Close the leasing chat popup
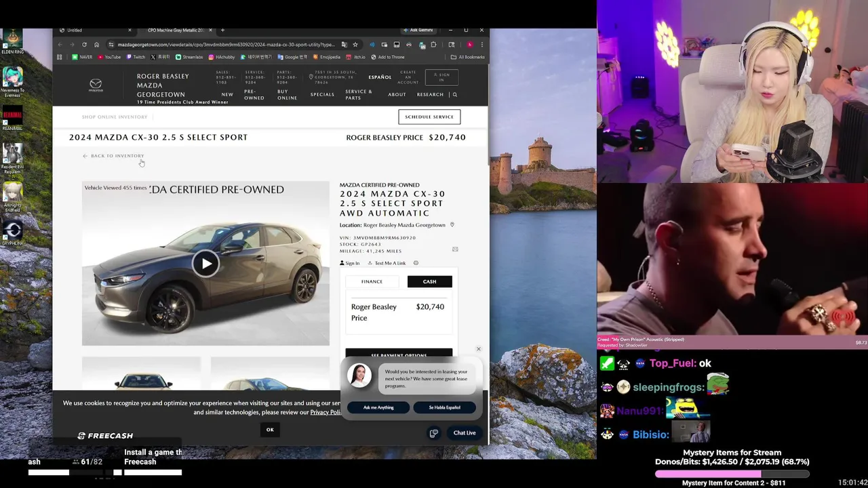Screen dimensions: 868x488 pos(478,349)
